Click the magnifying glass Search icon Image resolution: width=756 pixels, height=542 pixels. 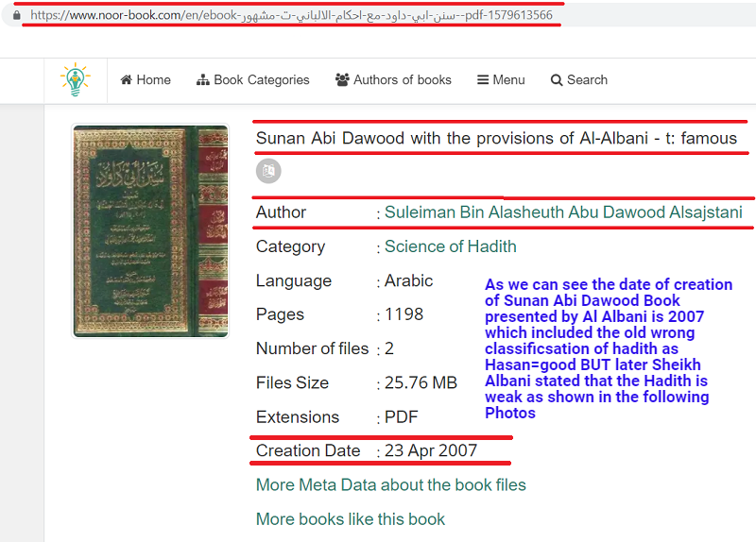click(557, 80)
